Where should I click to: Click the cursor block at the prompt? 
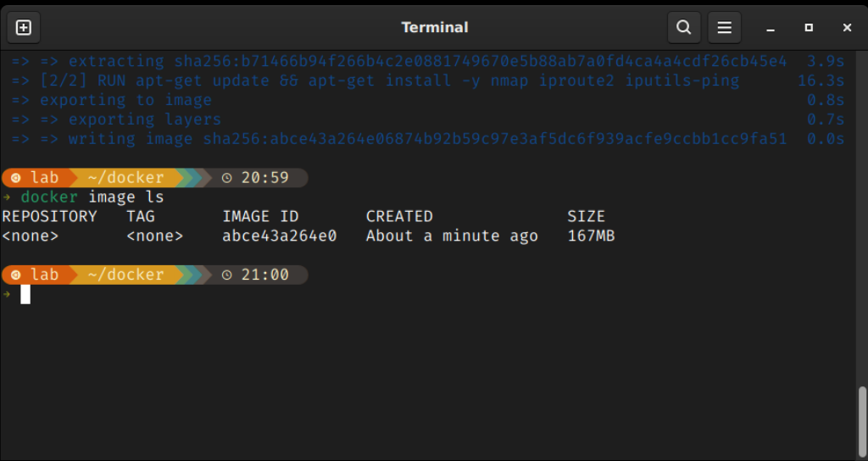[25, 294]
